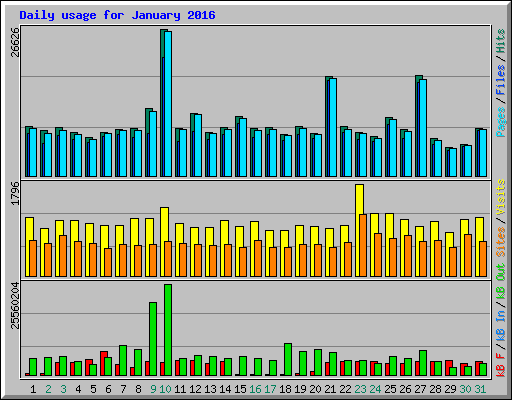512x400 pixels.
Task: Click day label 11 on the axis
Action: coord(180,389)
